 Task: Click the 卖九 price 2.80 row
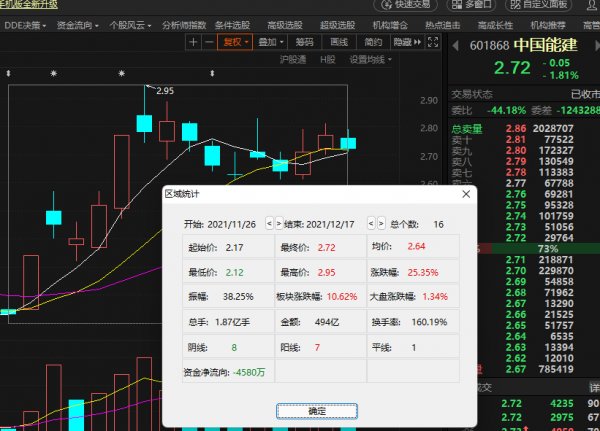tap(526, 150)
